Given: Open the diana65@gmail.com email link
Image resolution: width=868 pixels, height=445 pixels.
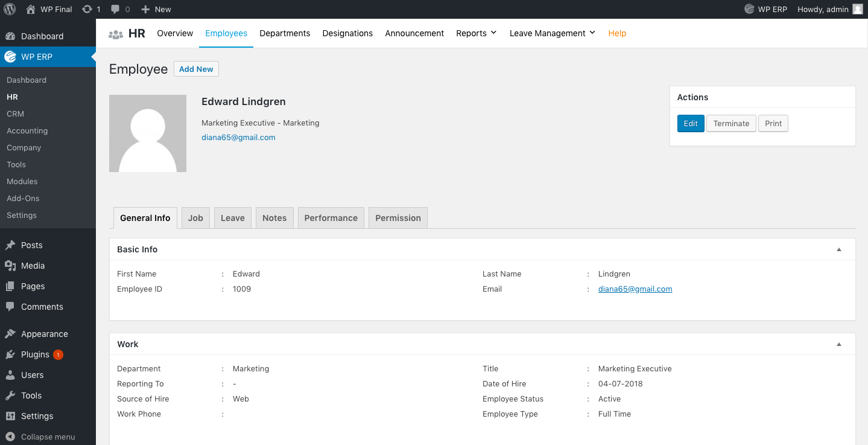Looking at the screenshot, I should pos(635,289).
